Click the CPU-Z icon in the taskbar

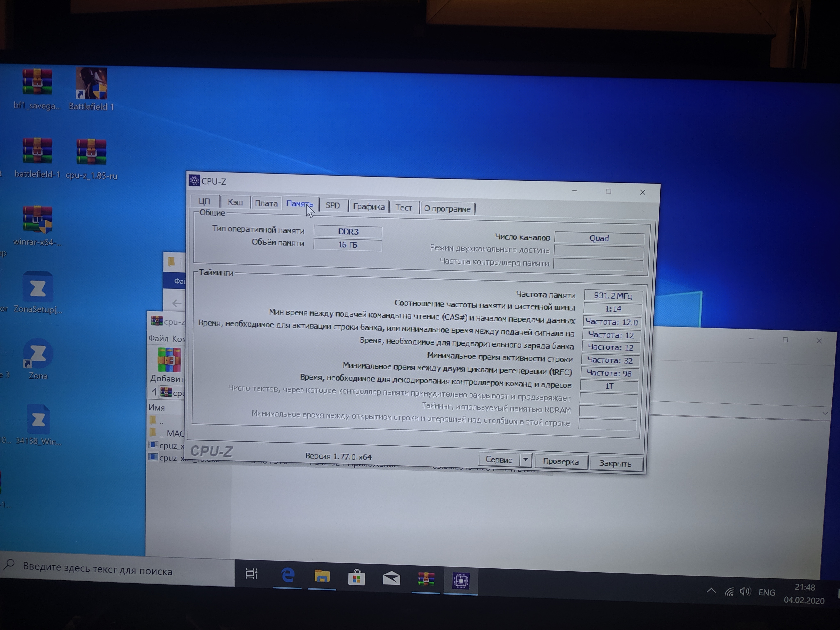tap(461, 581)
